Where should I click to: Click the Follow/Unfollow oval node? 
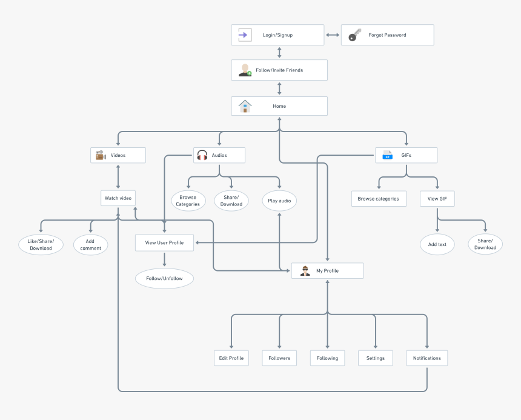[x=164, y=278]
